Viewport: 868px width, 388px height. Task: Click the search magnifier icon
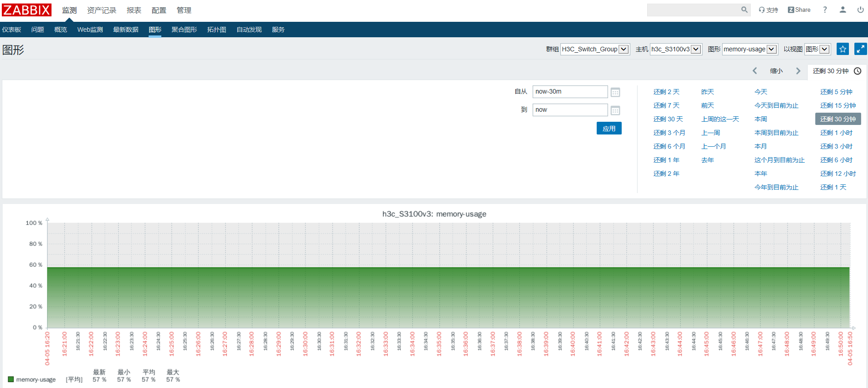[744, 10]
